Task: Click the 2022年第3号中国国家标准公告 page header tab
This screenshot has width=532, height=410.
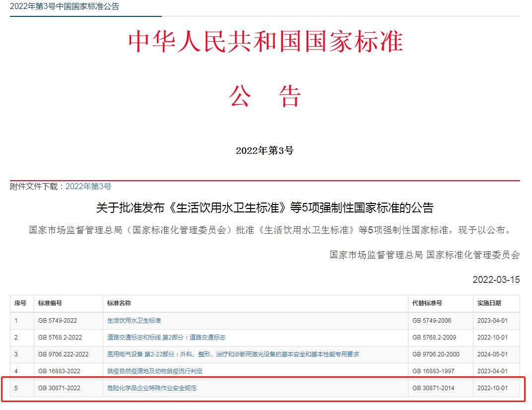Action: 65,7
